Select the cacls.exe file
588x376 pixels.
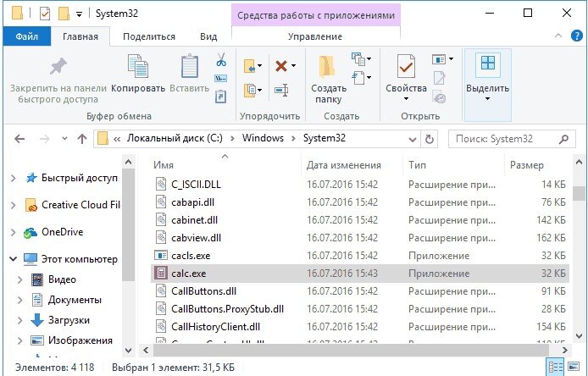(359, 256)
